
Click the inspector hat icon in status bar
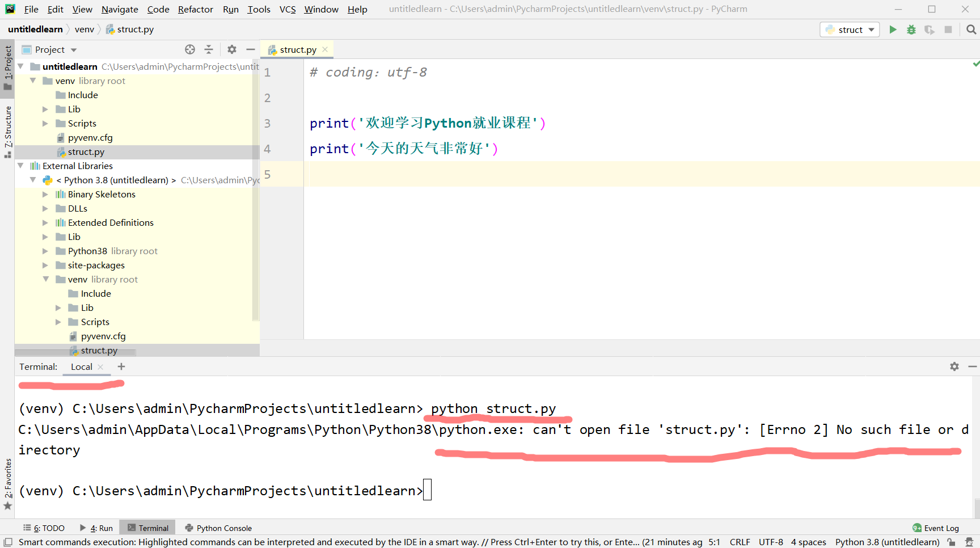[x=969, y=542]
